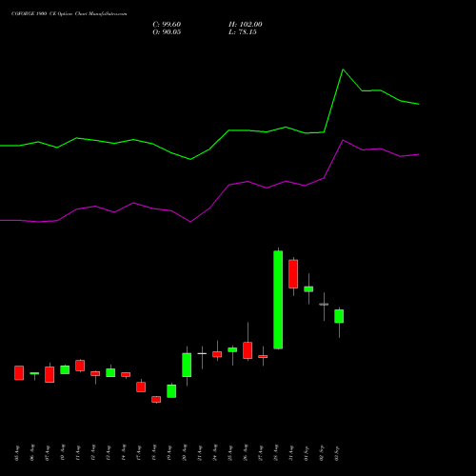Click the green candle for 19 Aug

pyautogui.click(x=171, y=391)
